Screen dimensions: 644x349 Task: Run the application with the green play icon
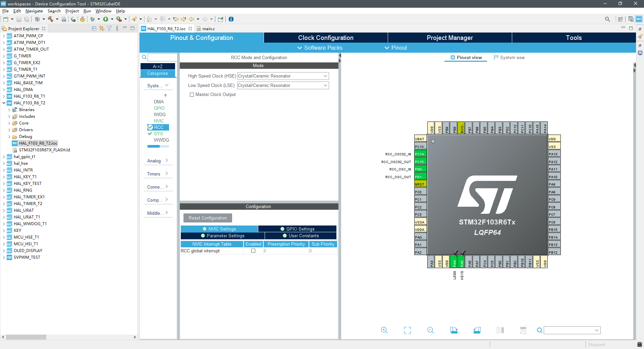pyautogui.click(x=106, y=19)
